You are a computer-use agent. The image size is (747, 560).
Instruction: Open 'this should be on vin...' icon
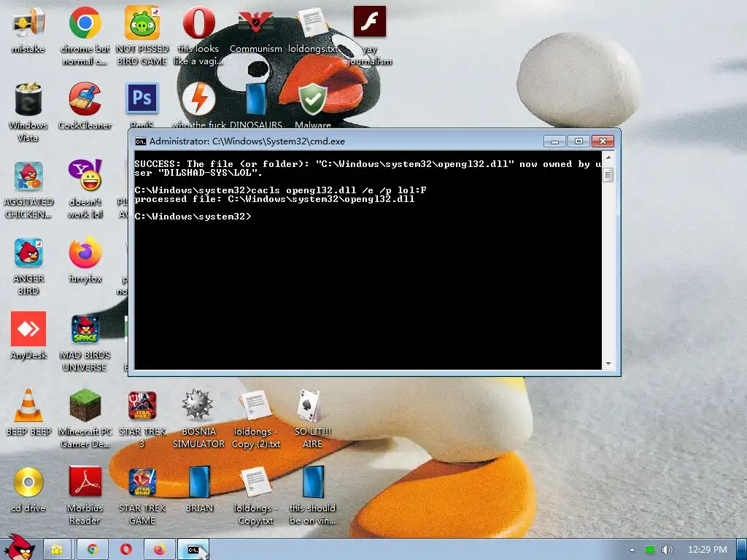pyautogui.click(x=312, y=482)
